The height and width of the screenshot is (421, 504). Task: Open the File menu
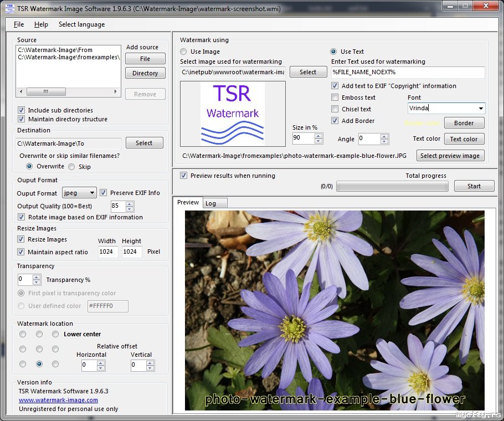click(19, 24)
